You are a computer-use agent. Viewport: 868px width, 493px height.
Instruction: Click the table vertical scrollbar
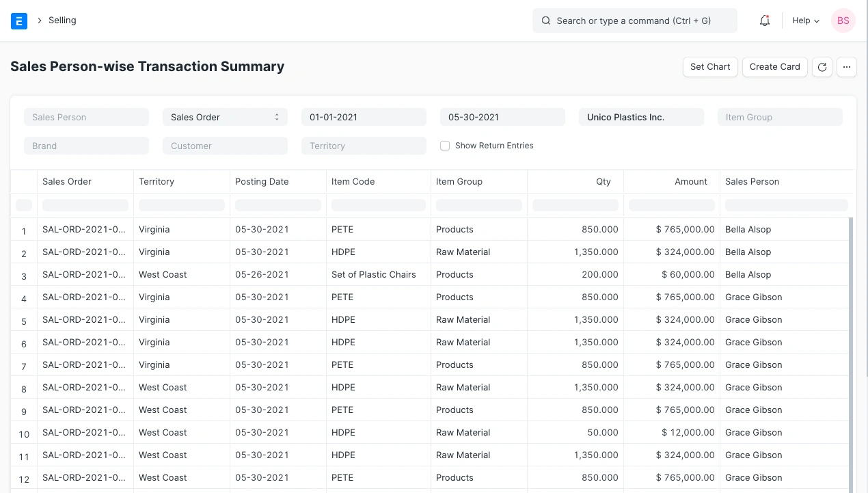point(851,342)
